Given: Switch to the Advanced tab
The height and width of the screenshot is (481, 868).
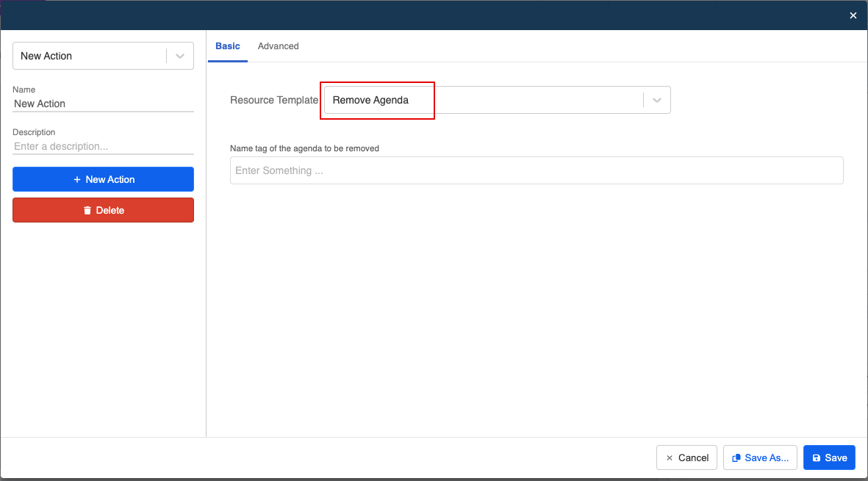Looking at the screenshot, I should [x=278, y=46].
